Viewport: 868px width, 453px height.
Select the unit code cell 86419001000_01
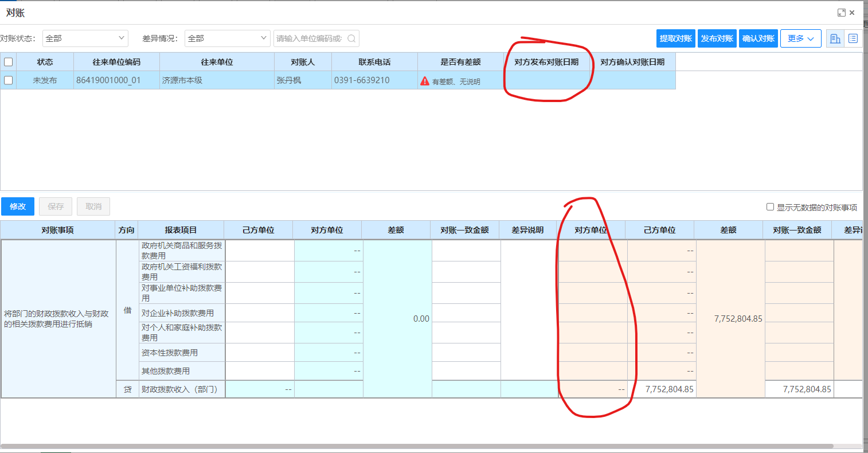click(117, 80)
